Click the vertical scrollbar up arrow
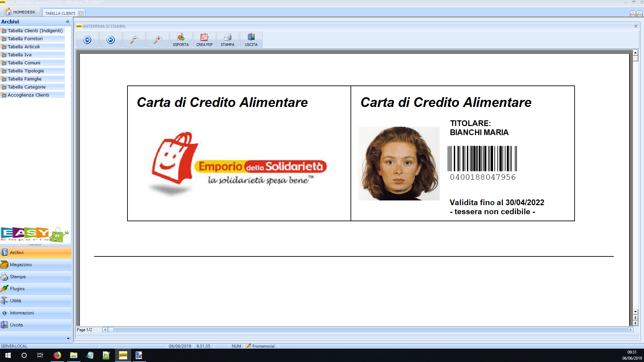 635,53
